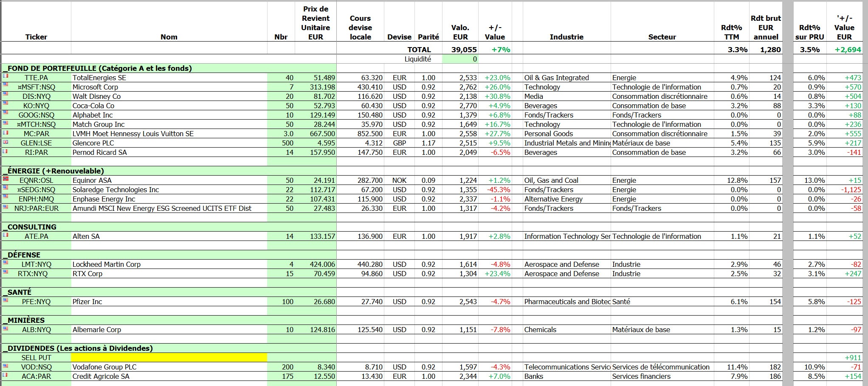This screenshot has width=868, height=386.
Task: Select the Parité column header
Action: tap(428, 37)
